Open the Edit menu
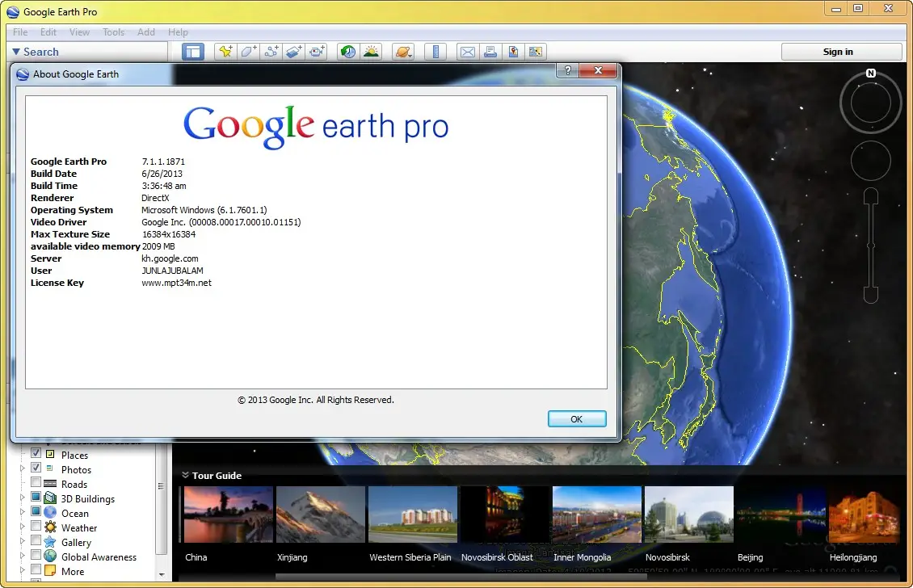This screenshot has height=588, width=913. [x=48, y=32]
